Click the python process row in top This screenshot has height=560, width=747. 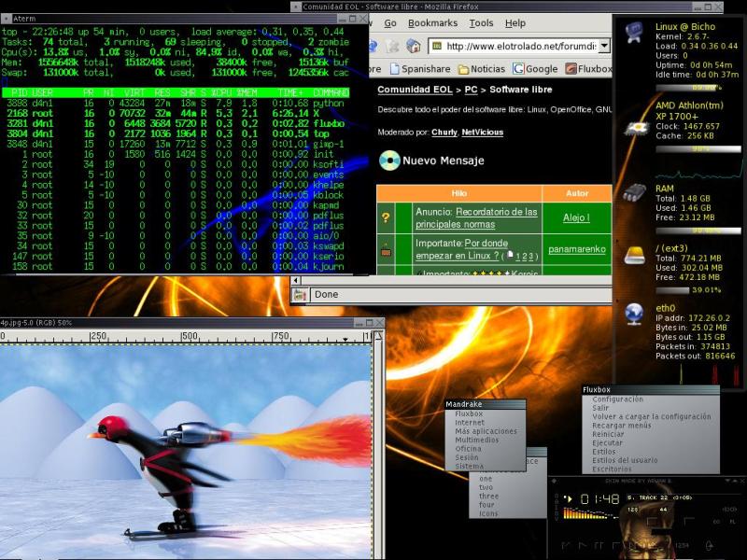tap(176, 103)
